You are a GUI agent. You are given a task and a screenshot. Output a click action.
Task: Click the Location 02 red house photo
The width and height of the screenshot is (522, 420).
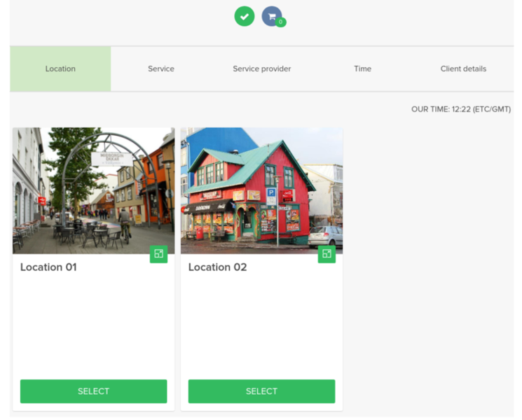click(252, 189)
